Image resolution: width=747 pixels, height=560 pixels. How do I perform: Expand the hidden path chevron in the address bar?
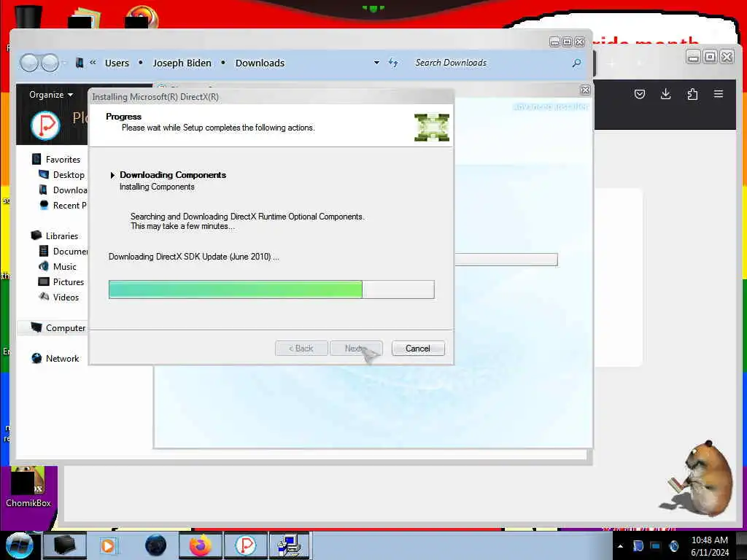point(93,63)
